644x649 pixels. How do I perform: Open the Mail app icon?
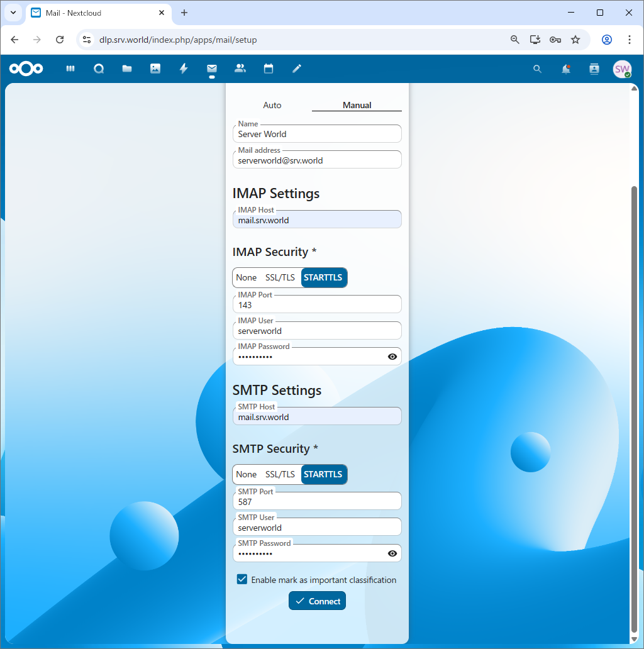tap(212, 69)
